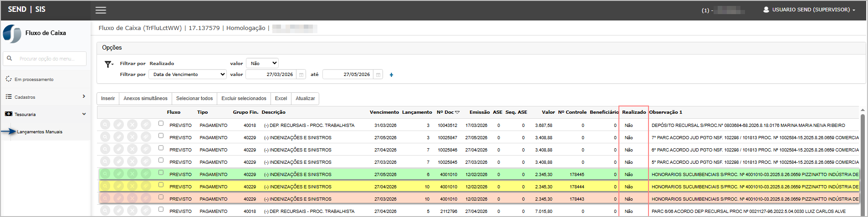This screenshot has height=217, width=868.
Task: Delete the row with doc 10025846
Action: tap(132, 149)
